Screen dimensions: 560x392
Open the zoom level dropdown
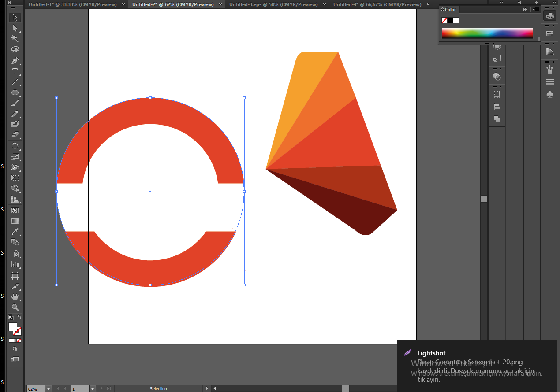pyautogui.click(x=49, y=389)
